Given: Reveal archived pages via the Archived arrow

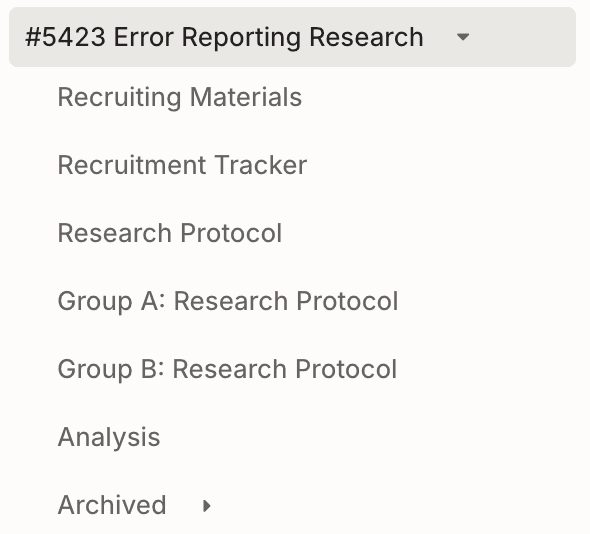Looking at the screenshot, I should tap(206, 506).
